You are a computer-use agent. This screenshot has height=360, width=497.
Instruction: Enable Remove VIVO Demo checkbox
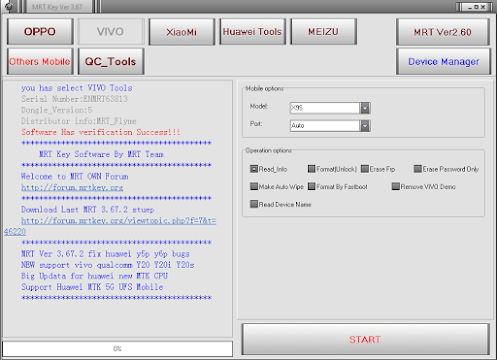pos(396,186)
